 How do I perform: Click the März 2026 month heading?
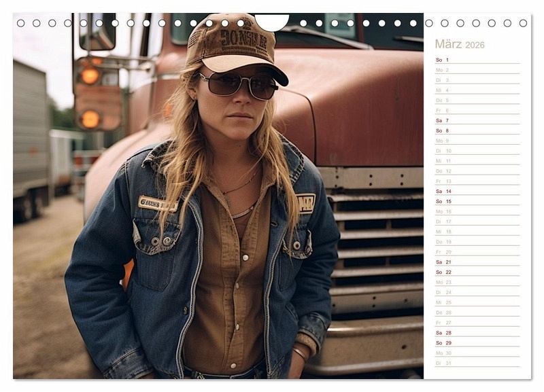[460, 44]
